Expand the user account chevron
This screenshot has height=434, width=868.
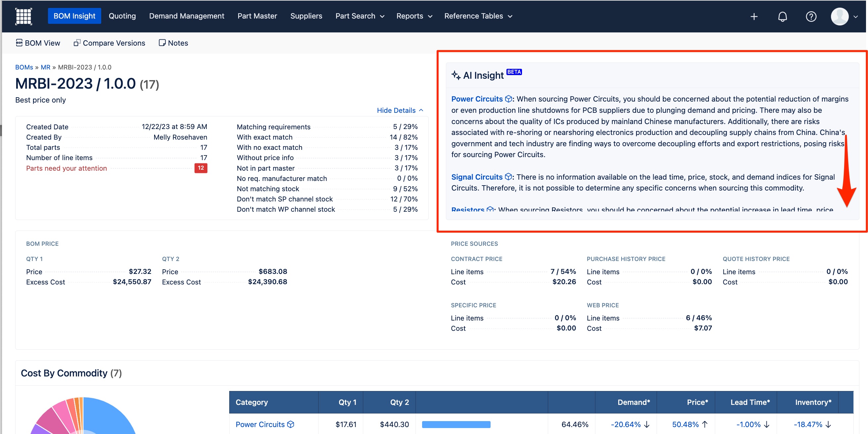pos(855,16)
